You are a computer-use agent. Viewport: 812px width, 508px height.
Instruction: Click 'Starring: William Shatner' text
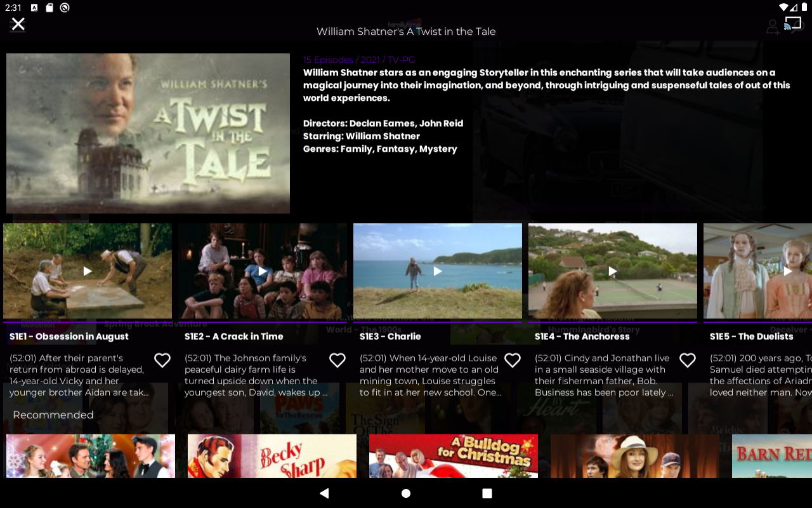tap(362, 136)
